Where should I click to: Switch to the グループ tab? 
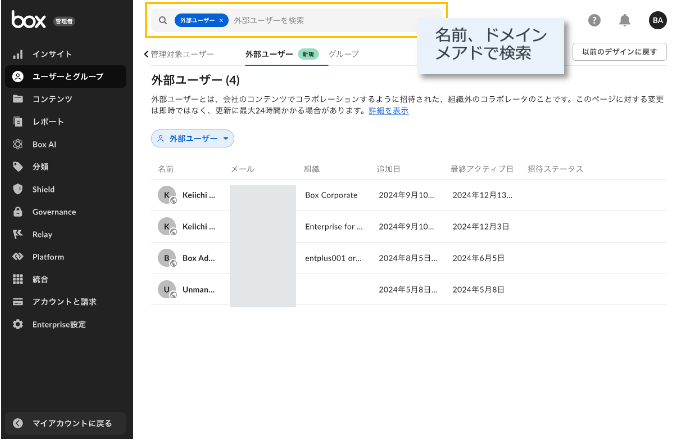pos(344,54)
